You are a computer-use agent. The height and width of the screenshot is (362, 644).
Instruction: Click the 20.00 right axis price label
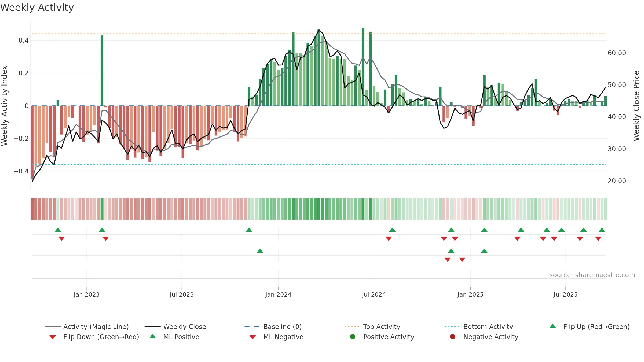[x=617, y=181]
